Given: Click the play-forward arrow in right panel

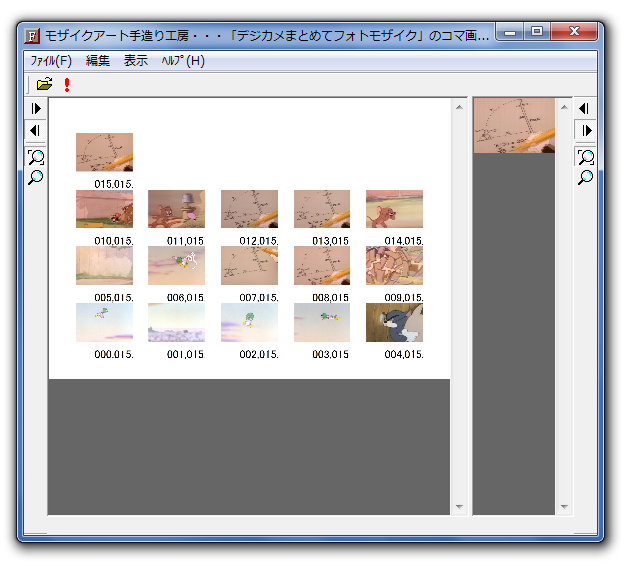Looking at the screenshot, I should click(586, 130).
